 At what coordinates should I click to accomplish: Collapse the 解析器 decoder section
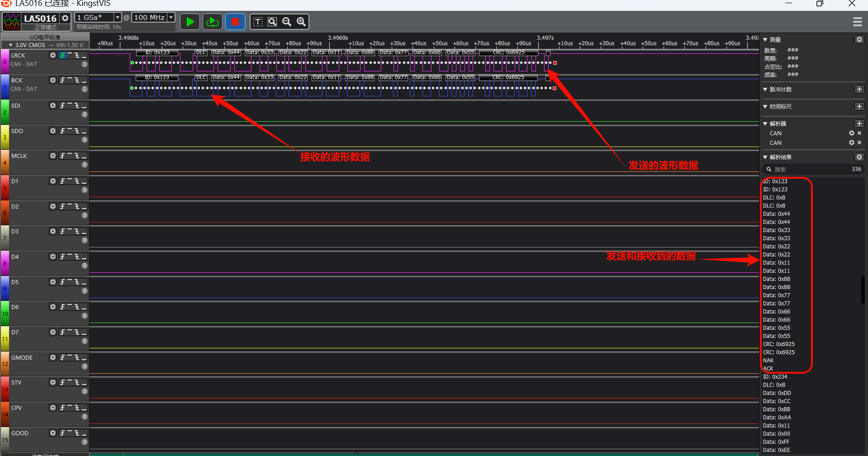pyautogui.click(x=765, y=123)
